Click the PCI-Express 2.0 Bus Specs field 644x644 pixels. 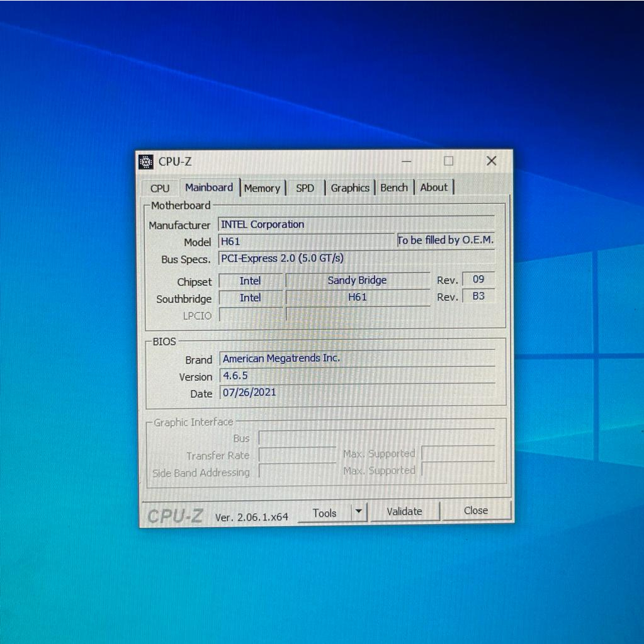tap(356, 258)
